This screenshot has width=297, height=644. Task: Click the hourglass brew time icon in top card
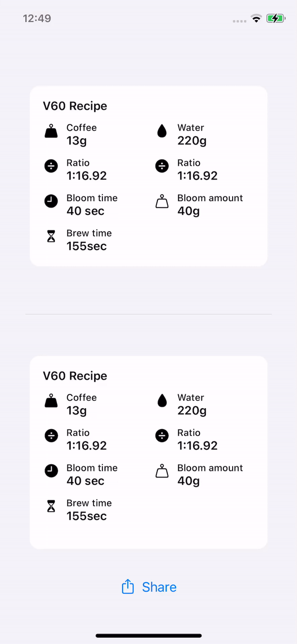tap(51, 237)
